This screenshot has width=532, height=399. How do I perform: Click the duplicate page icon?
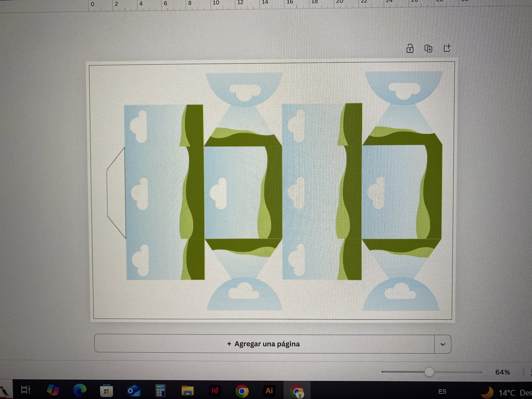[x=428, y=48]
